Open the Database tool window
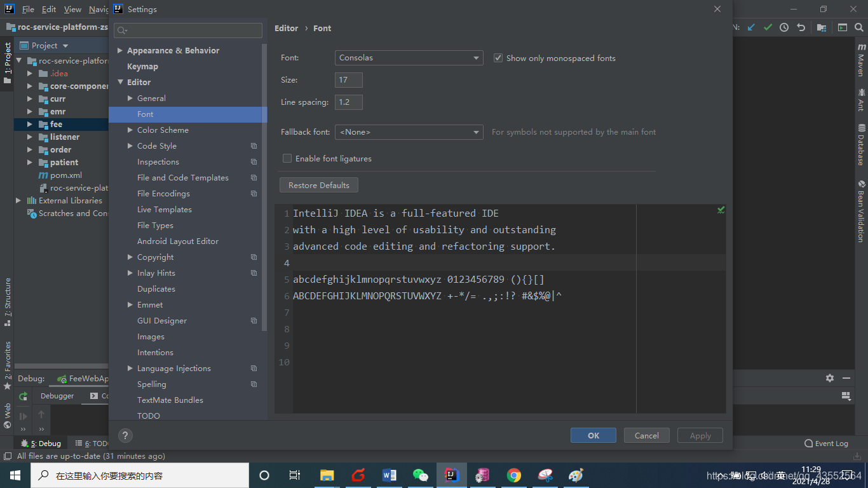Screen dimensions: 868x488 861,144
